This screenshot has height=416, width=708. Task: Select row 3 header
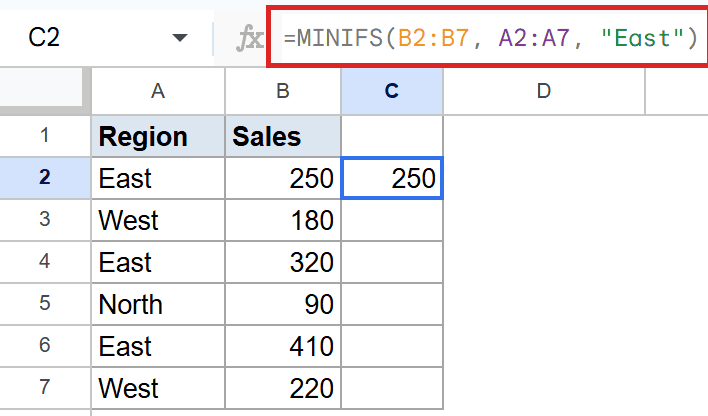click(x=45, y=220)
